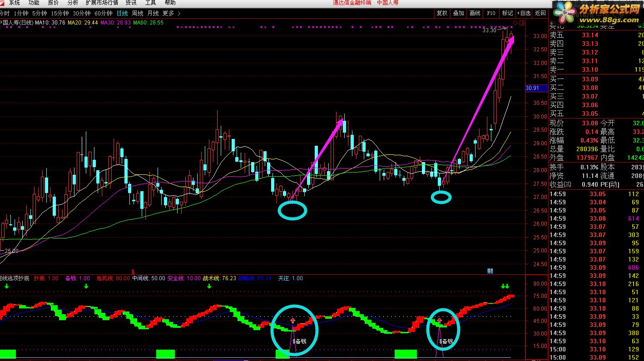644x361 pixels.
Task: Click the 买二 price 33.08
Action: 590,88
